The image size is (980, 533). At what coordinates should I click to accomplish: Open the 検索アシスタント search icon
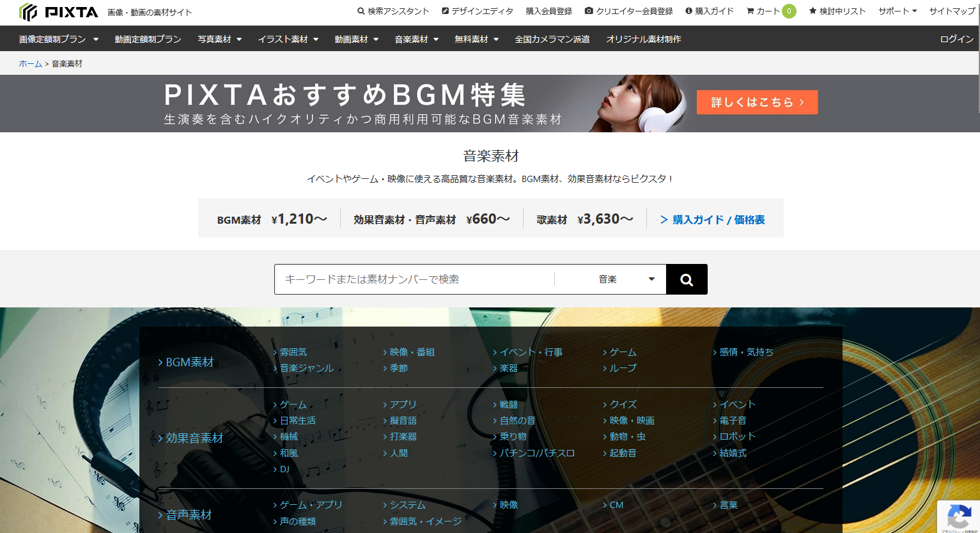(359, 11)
